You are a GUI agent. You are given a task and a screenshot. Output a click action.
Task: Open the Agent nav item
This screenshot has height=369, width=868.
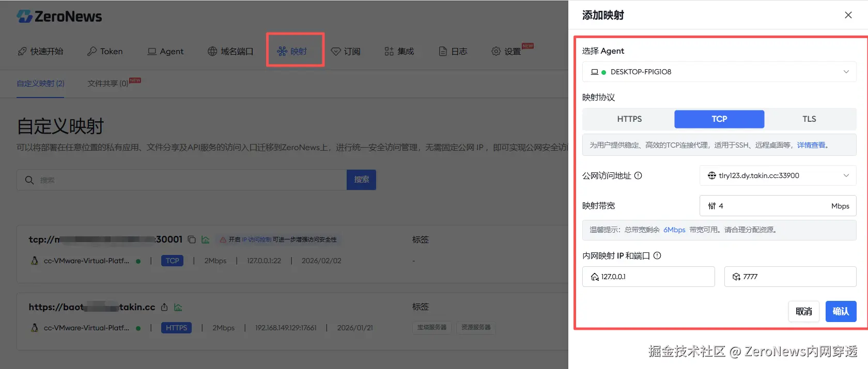point(165,51)
